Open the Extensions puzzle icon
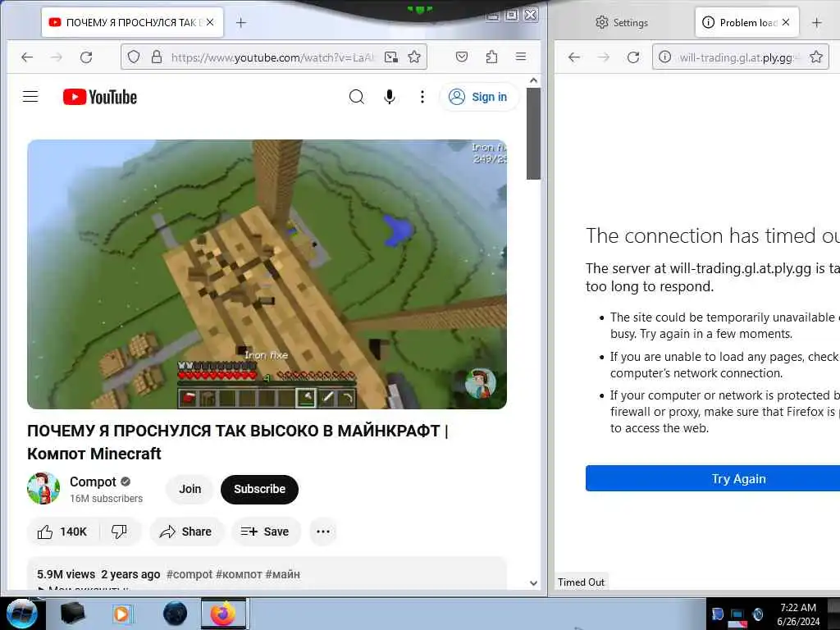Image resolution: width=840 pixels, height=630 pixels. (x=491, y=57)
